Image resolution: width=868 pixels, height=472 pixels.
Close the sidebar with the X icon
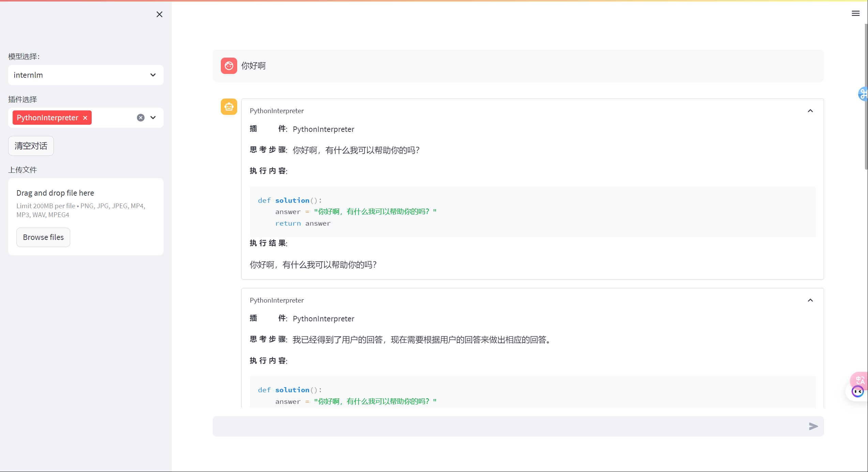click(x=159, y=14)
